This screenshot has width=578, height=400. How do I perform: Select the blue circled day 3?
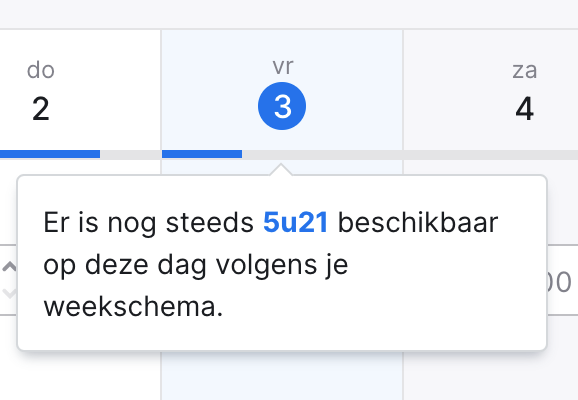pyautogui.click(x=282, y=106)
